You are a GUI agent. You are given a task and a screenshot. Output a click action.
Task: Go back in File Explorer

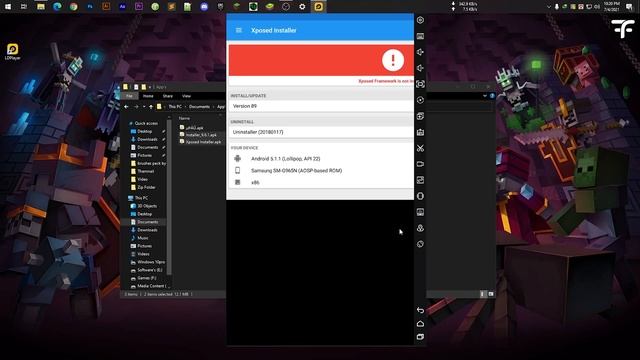tap(127, 107)
